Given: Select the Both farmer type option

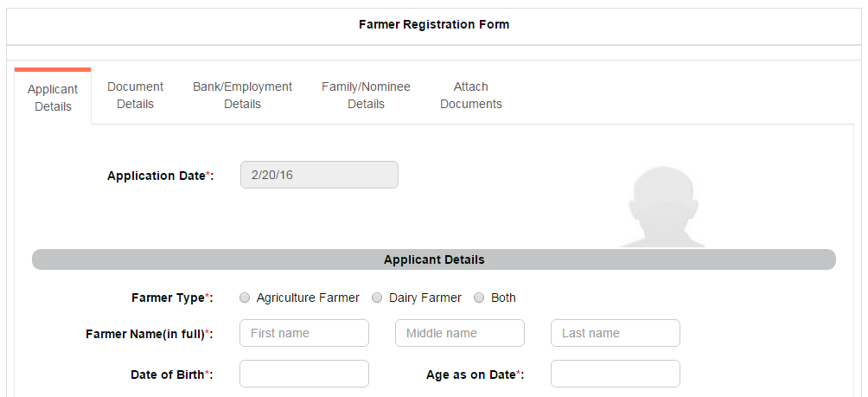Looking at the screenshot, I should (x=480, y=298).
